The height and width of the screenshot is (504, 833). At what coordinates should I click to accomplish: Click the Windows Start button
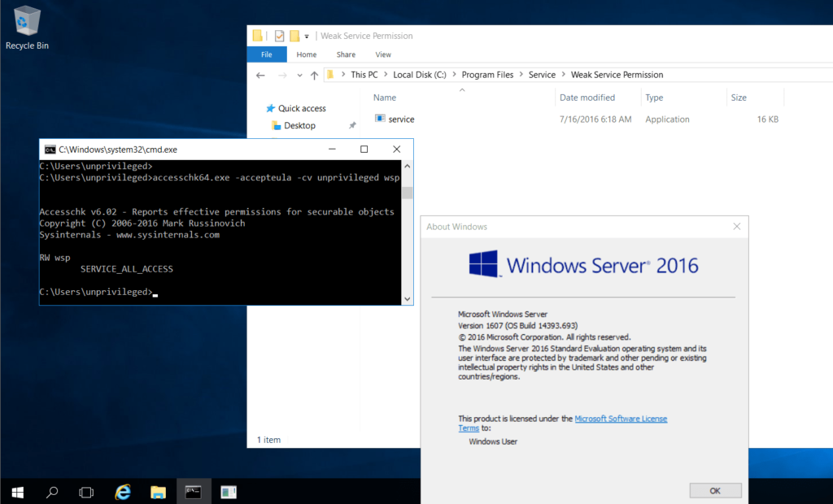(18, 493)
